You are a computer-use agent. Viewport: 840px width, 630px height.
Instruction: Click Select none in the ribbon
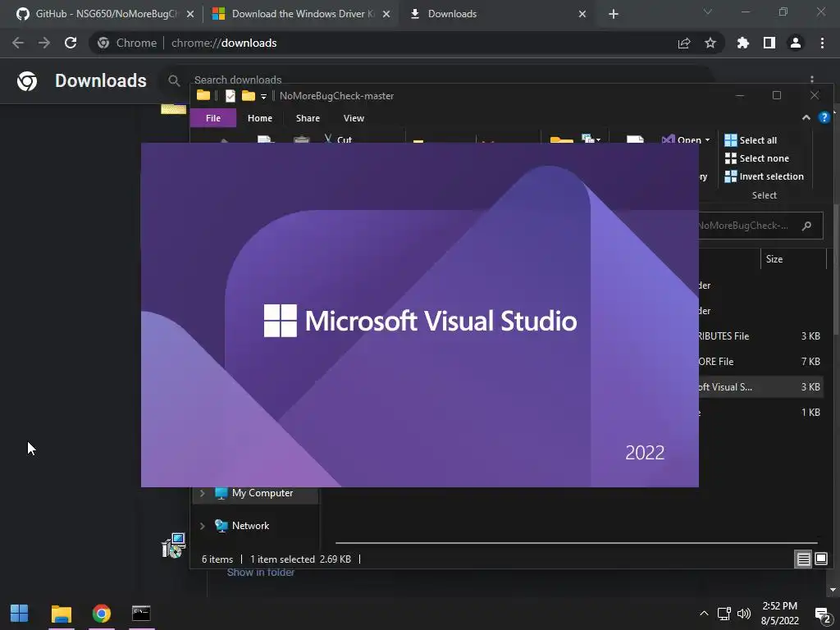click(x=764, y=158)
